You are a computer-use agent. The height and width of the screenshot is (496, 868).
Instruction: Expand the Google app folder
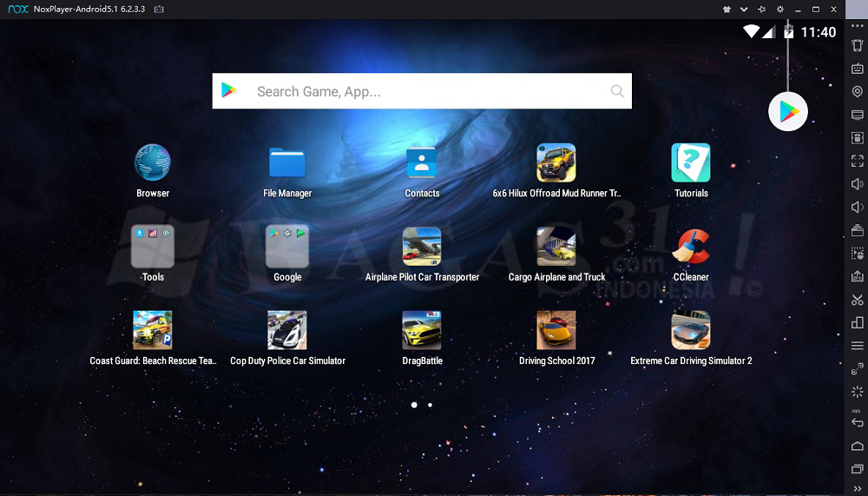287,247
